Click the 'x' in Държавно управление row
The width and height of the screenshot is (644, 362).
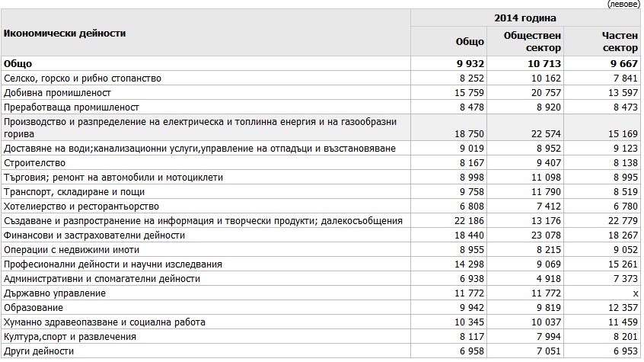[636, 293]
